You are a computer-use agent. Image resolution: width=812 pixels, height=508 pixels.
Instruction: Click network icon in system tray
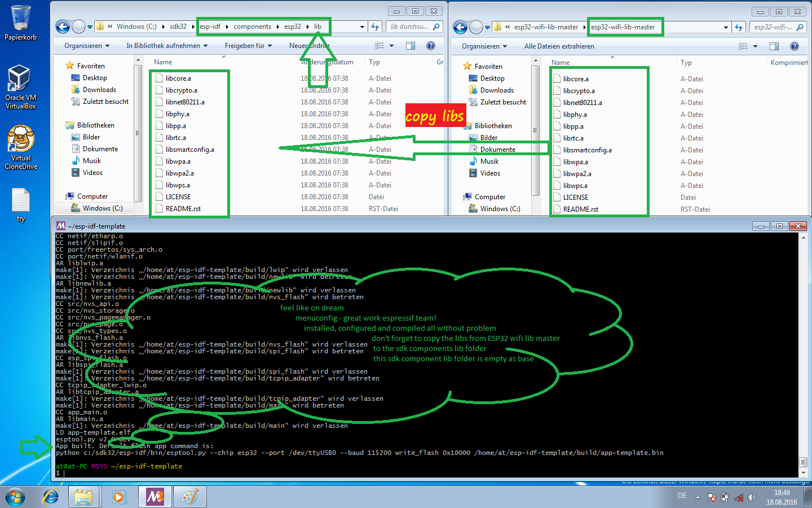738,497
